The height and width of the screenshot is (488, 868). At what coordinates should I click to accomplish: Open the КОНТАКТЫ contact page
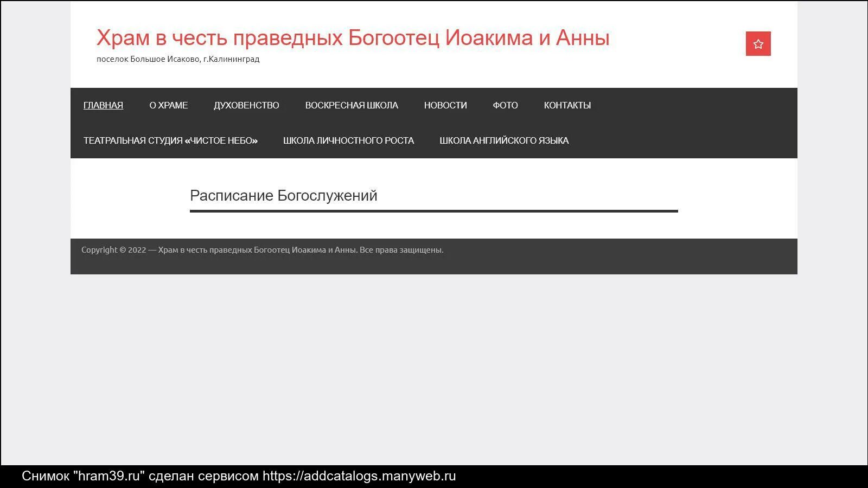[x=567, y=105]
